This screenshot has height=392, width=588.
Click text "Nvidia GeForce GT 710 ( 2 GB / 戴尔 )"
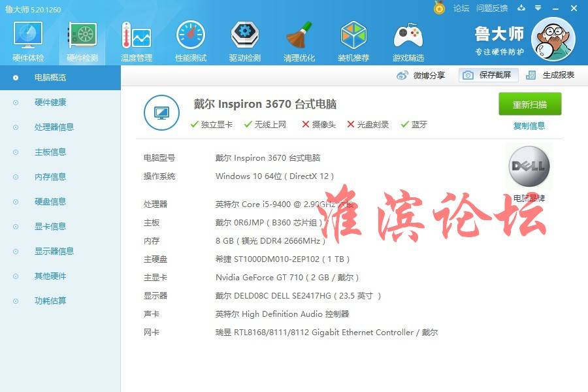tap(287, 278)
